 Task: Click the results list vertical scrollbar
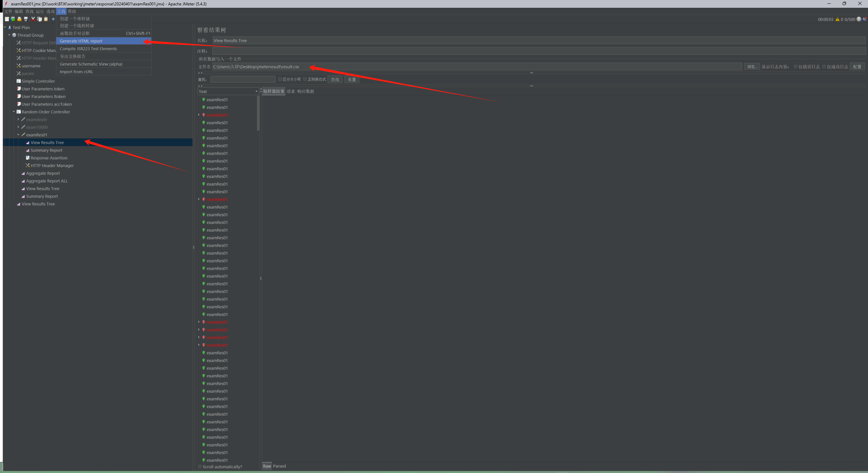258,113
